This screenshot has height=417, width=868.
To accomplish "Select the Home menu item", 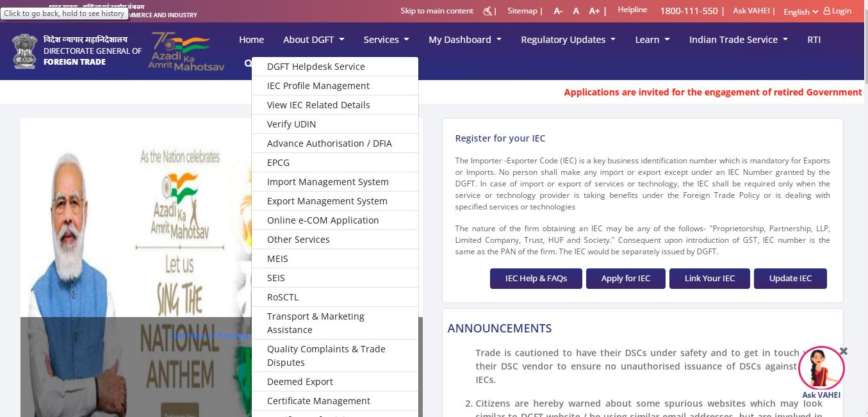I will [x=251, y=40].
